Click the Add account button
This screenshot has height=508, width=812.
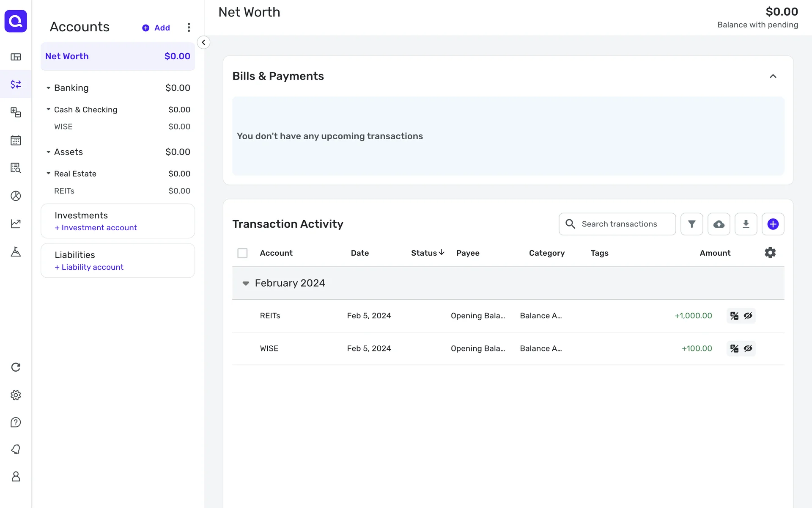pos(156,28)
